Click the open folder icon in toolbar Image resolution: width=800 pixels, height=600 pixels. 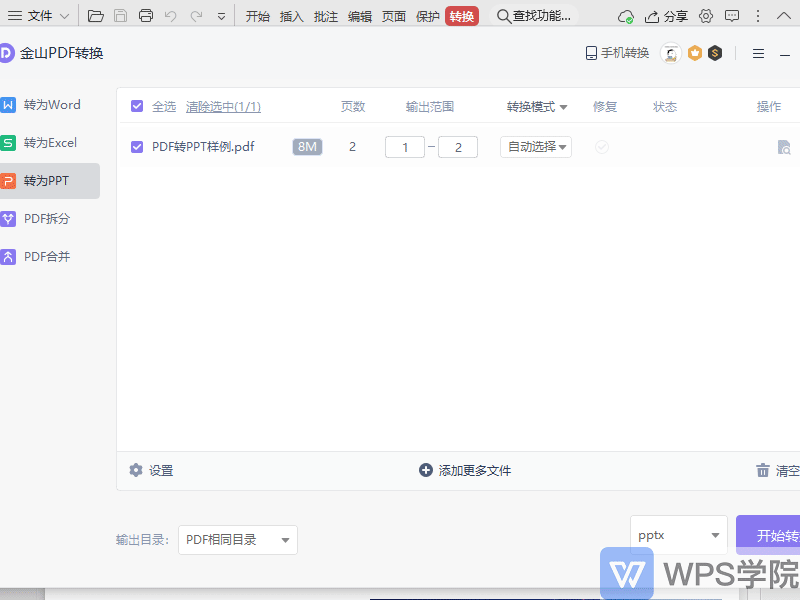95,16
